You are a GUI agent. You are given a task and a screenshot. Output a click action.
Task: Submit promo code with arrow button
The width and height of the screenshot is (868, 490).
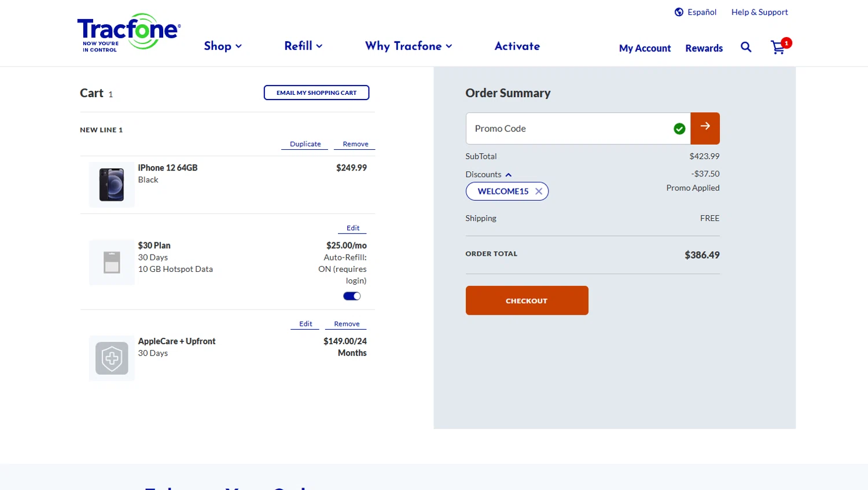click(705, 128)
